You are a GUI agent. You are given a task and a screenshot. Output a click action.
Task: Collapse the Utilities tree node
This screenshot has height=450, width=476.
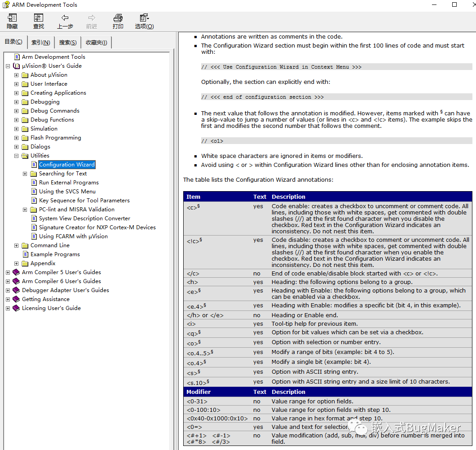[17, 156]
